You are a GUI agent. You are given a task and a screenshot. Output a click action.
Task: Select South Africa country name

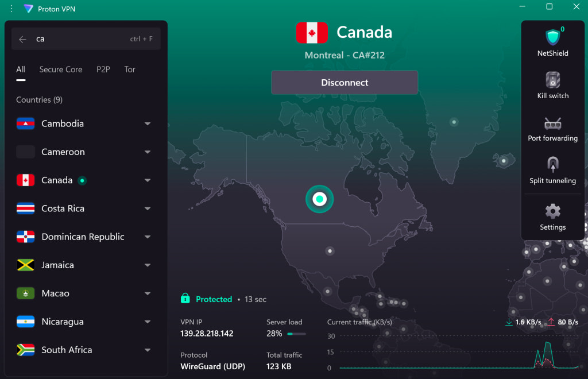coord(67,350)
